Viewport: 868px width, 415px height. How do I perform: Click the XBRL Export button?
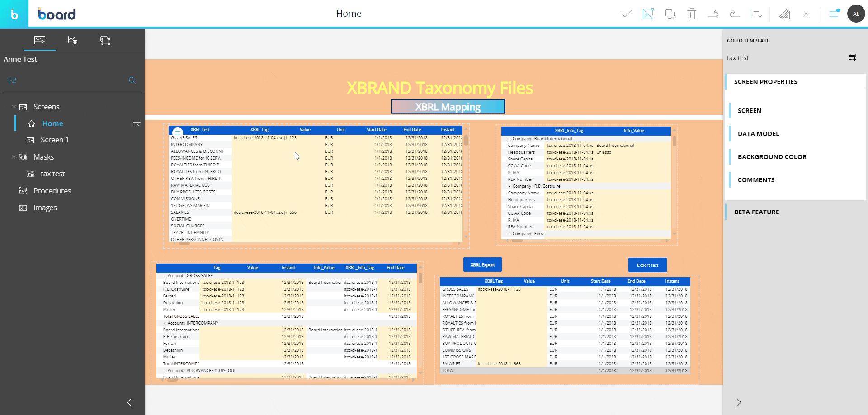pos(482,265)
